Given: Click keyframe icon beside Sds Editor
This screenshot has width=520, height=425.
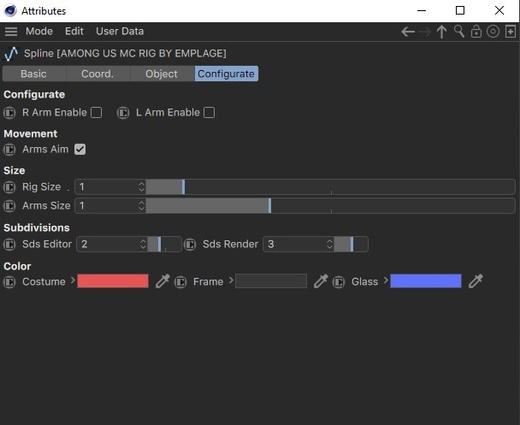Looking at the screenshot, I should tap(10, 244).
